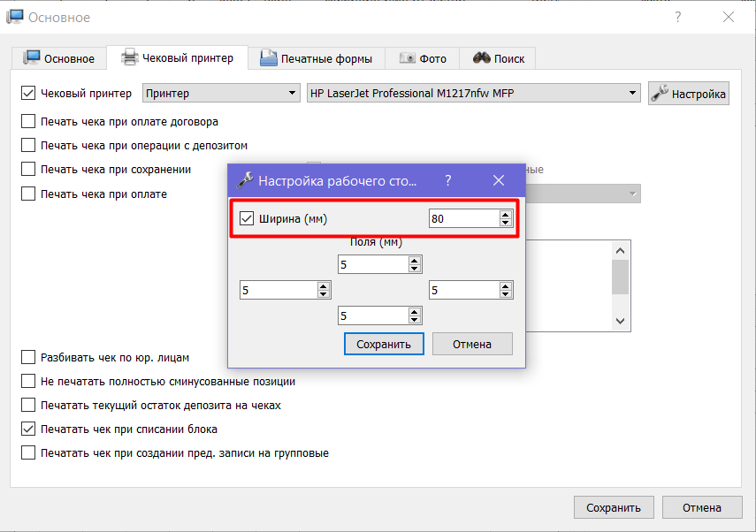
Task: Enable Печать чека при оплате договора
Action: click(x=28, y=121)
